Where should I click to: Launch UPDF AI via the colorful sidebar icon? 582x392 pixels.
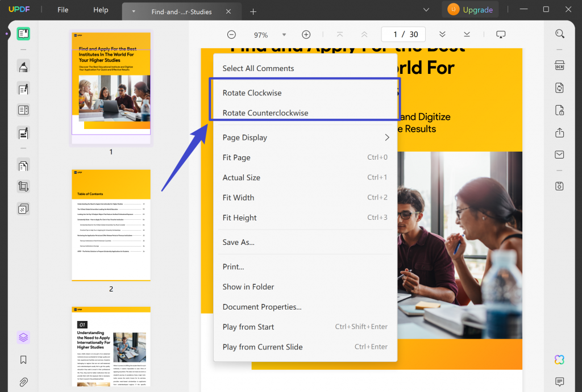(x=559, y=359)
